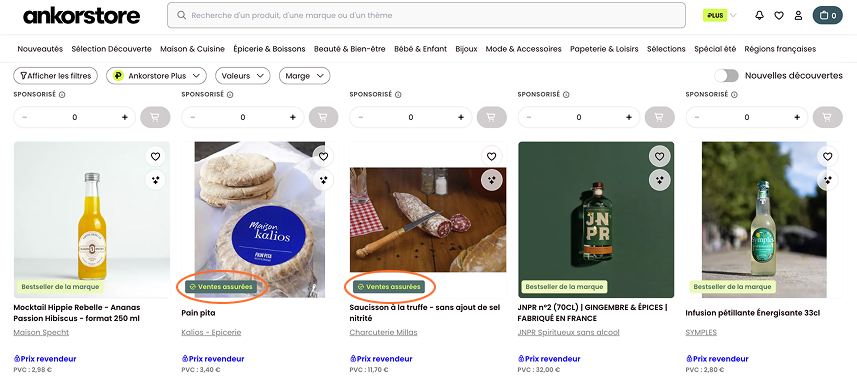The width and height of the screenshot is (857, 379).
Task: Open the shopping cart button
Action: coord(827,15)
